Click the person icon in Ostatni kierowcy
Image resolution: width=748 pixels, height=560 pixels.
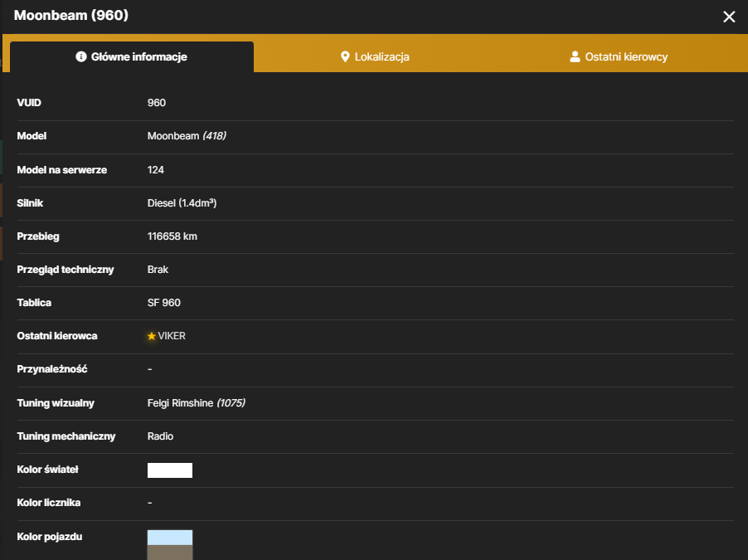(575, 56)
